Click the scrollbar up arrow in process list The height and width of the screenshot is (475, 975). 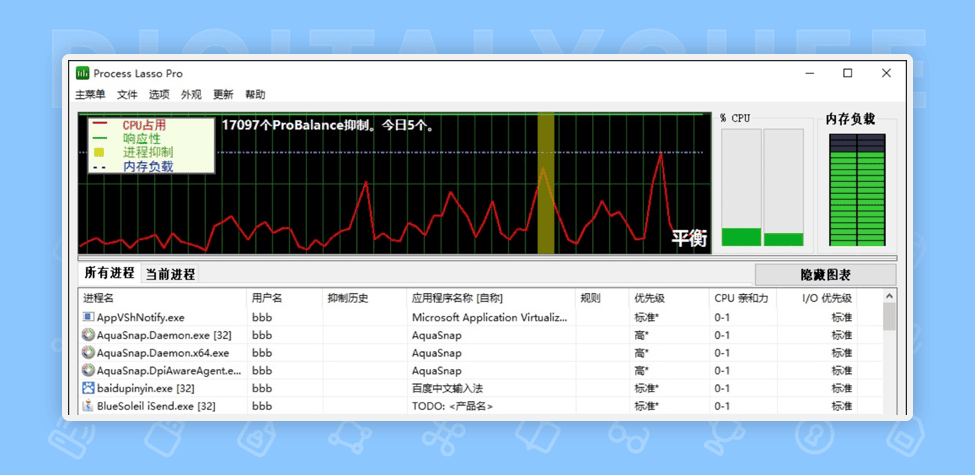(889, 297)
